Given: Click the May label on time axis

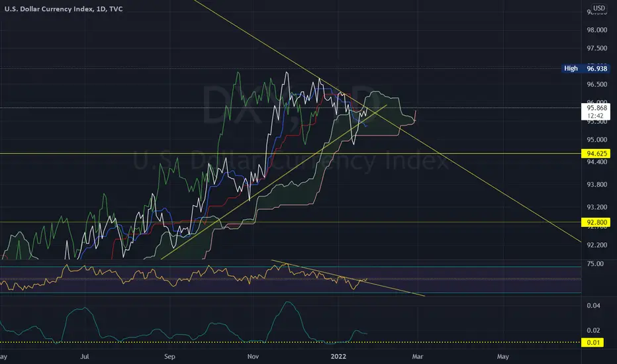Looking at the screenshot, I should (503, 357).
